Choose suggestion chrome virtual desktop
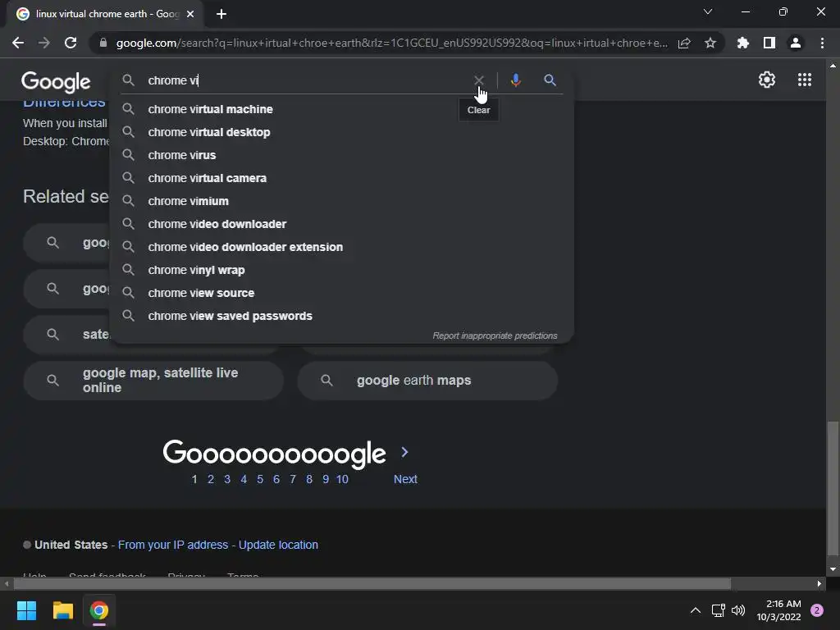Viewport: 840px width, 630px height. click(x=342, y=132)
